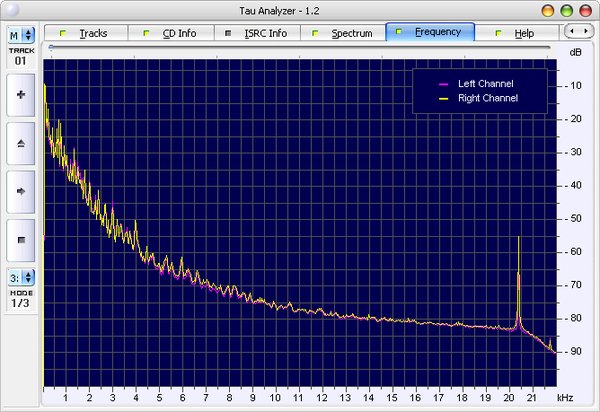Open the Tracks tab
Viewport: 600px width, 412px height.
(x=86, y=33)
